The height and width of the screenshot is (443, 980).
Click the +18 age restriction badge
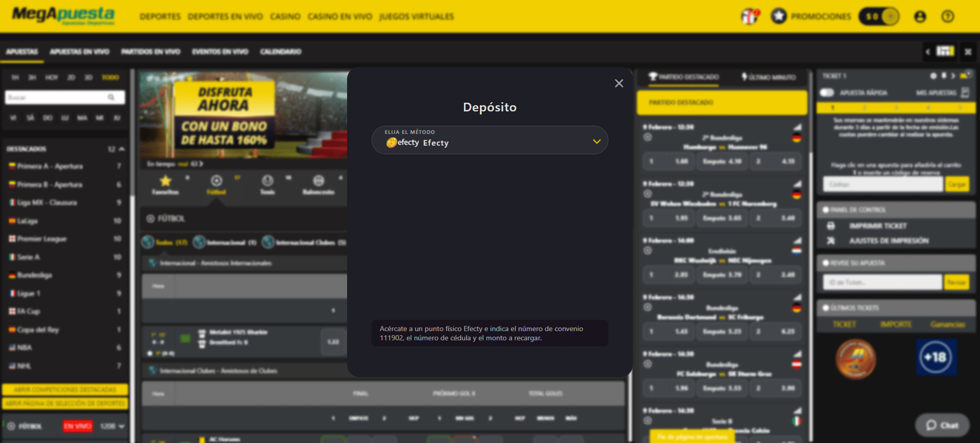tap(936, 357)
